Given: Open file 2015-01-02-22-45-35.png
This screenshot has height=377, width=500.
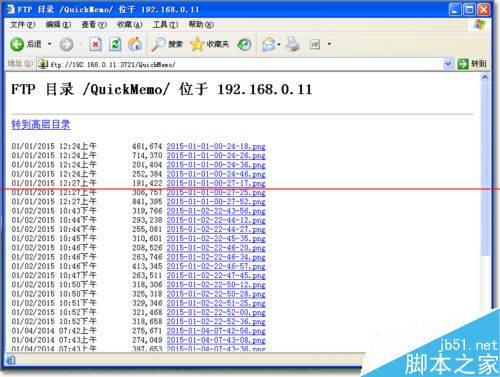Looking at the screenshot, I should pyautogui.click(x=216, y=239).
